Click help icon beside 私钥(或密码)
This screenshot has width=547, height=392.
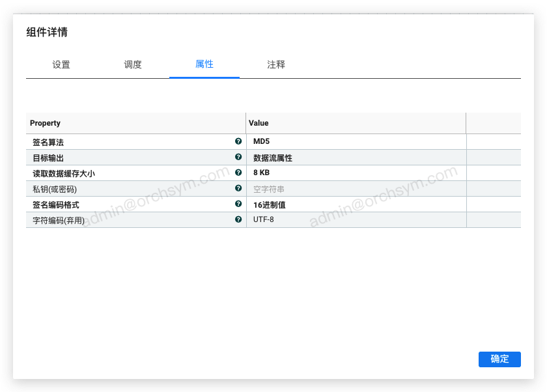[x=238, y=188]
